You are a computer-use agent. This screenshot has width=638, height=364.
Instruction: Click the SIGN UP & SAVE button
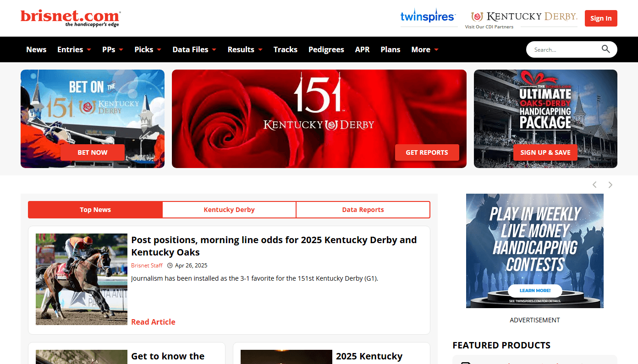[545, 152]
